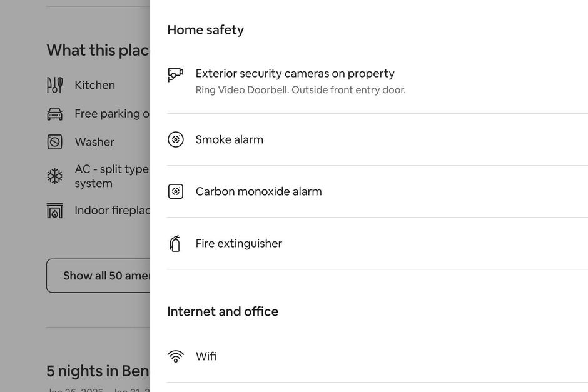The image size is (588, 392).
Task: Click the kitchen utensils icon
Action: click(x=55, y=85)
